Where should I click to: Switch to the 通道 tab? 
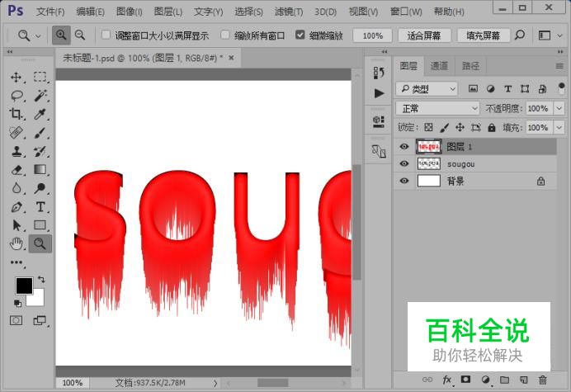coord(439,66)
